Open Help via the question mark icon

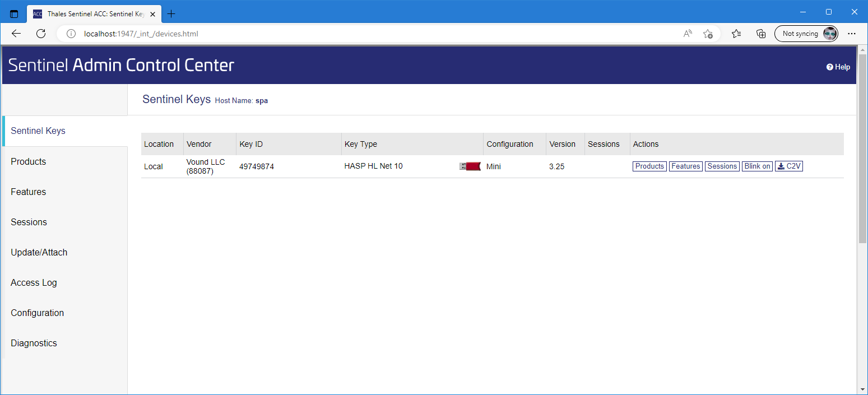pos(830,67)
